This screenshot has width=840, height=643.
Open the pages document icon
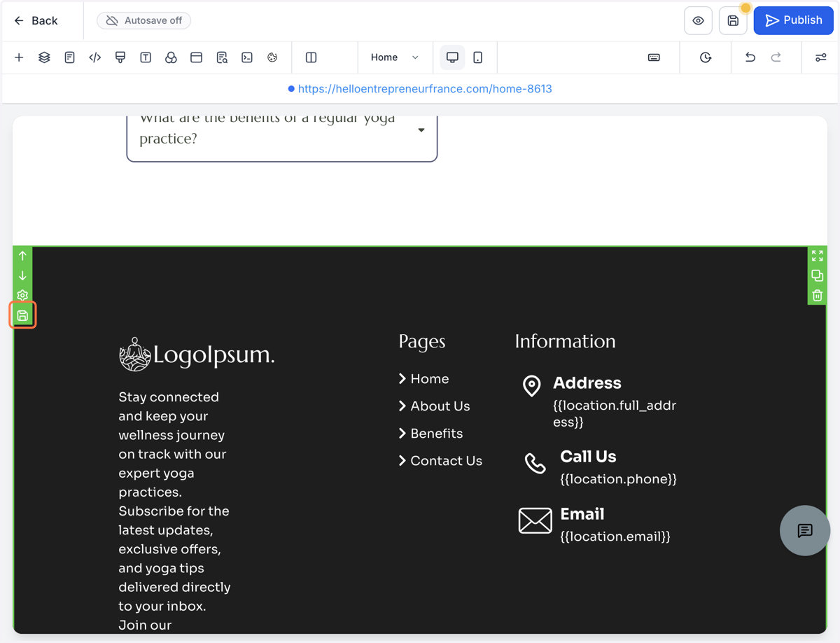69,57
